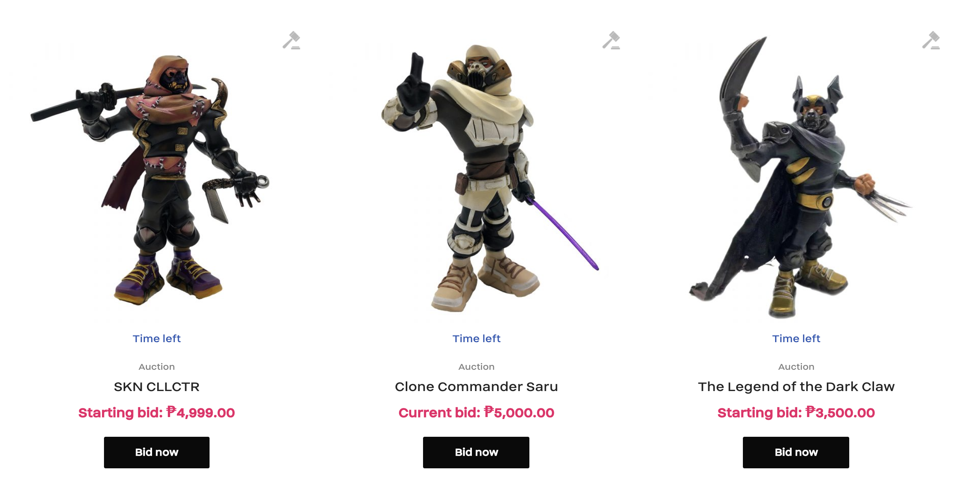980x503 pixels.
Task: Open the Clone Commander Saru title link
Action: (476, 387)
